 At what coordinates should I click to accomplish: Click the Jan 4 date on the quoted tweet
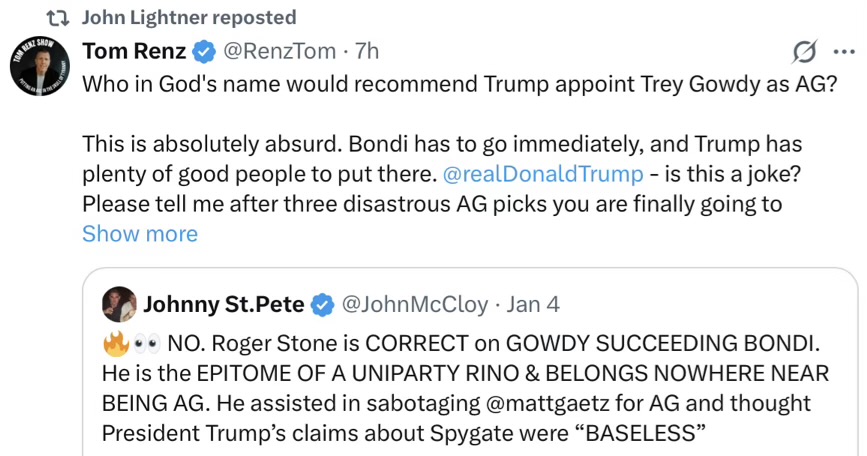(x=535, y=303)
